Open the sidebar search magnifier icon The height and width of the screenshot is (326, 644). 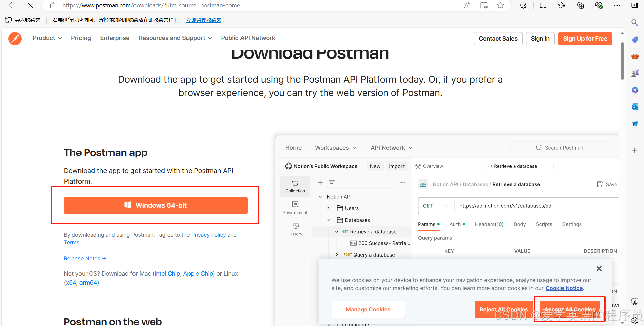pyautogui.click(x=635, y=22)
